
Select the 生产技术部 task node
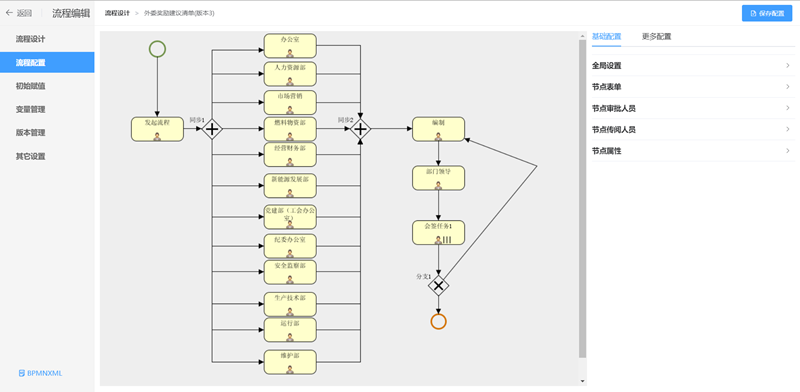(x=290, y=304)
